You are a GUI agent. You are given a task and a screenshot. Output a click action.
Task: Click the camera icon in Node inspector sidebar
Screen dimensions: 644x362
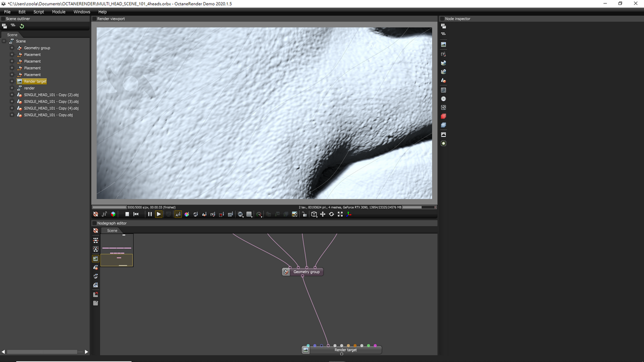[443, 54]
